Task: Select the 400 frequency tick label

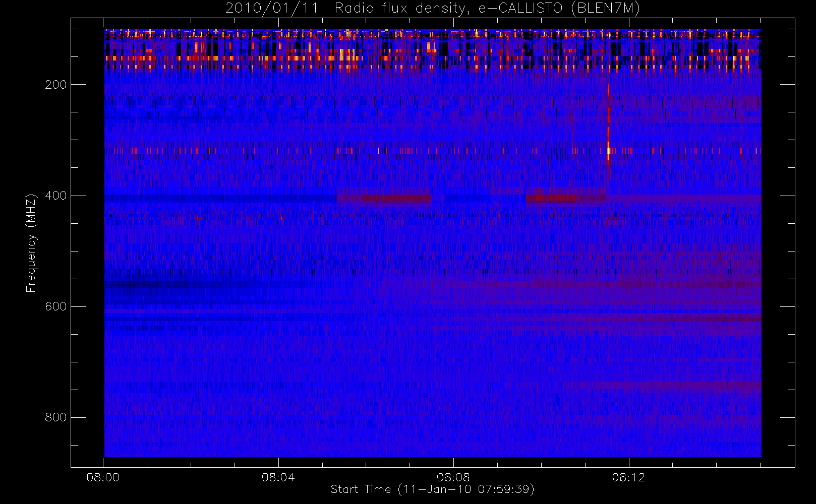Action: pyautogui.click(x=56, y=196)
